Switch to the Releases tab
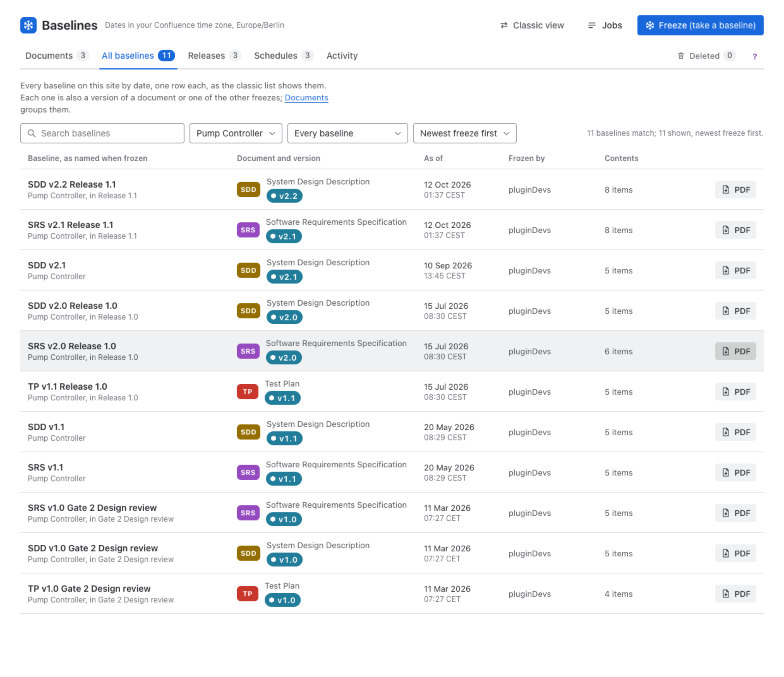Image resolution: width=784 pixels, height=677 pixels. (214, 56)
